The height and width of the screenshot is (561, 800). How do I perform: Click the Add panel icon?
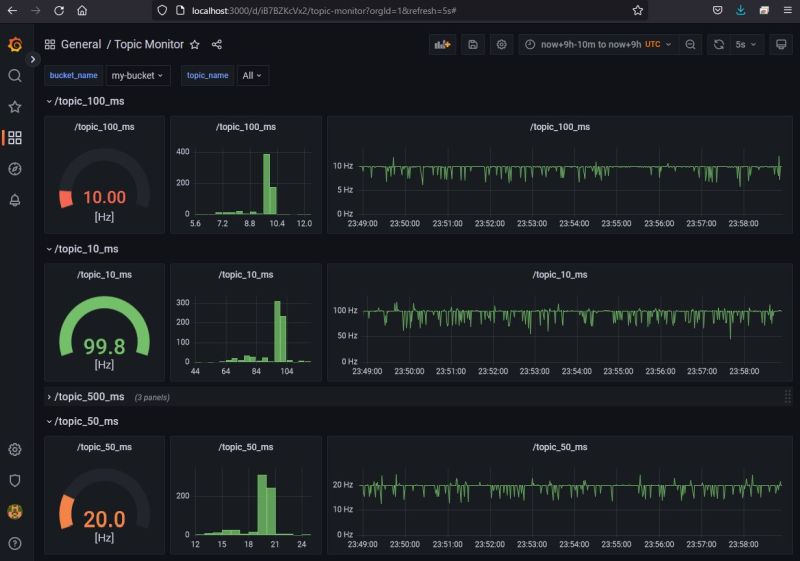442,44
